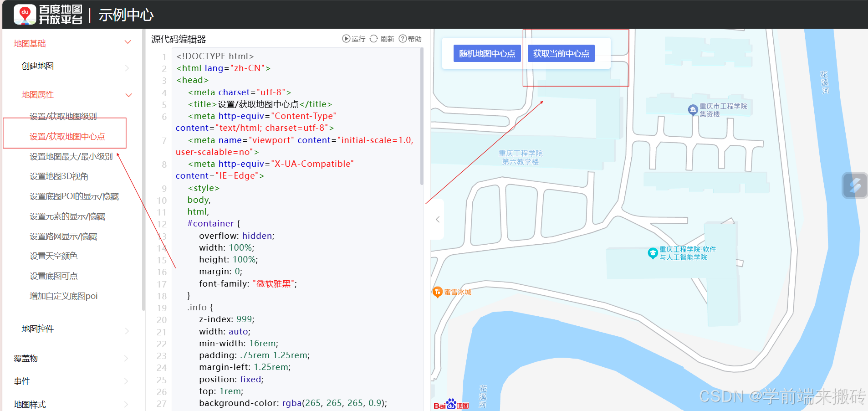
Task: Collapse the code editor panel arrow
Action: coord(438,220)
